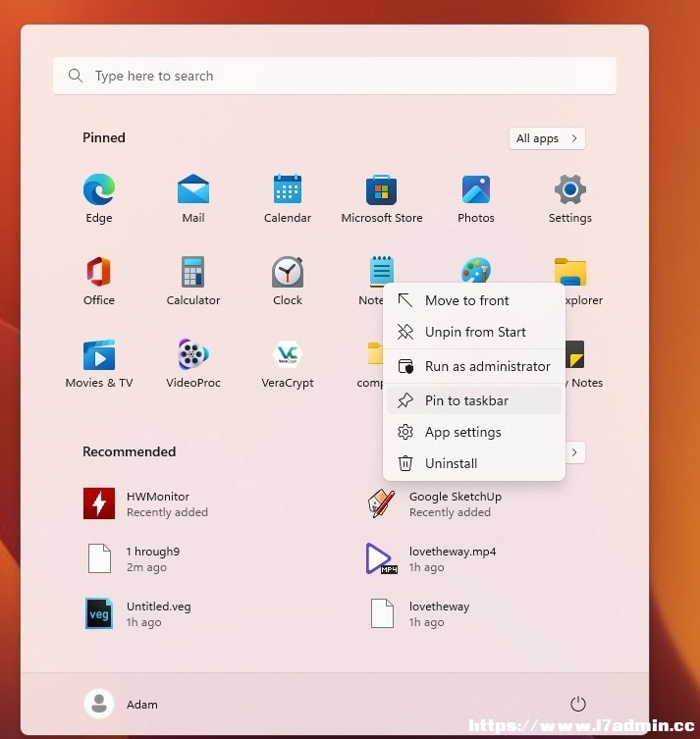The image size is (700, 739).
Task: Open the All apps list
Action: click(x=547, y=138)
